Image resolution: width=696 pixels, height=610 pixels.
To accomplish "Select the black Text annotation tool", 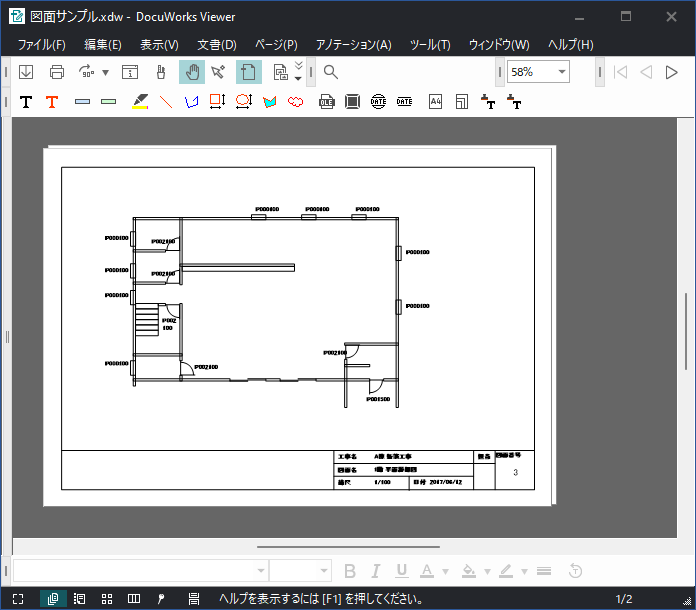I will pyautogui.click(x=26, y=102).
